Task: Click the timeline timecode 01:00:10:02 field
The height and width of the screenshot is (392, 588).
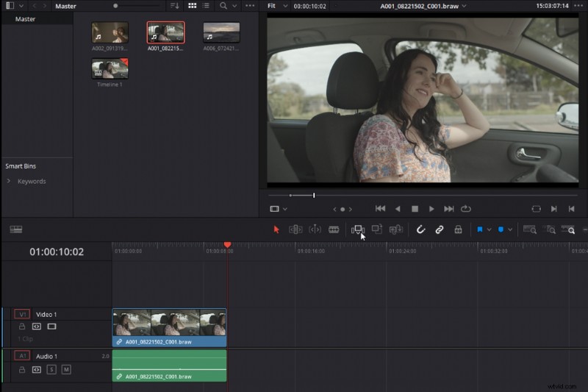Action: coord(57,252)
